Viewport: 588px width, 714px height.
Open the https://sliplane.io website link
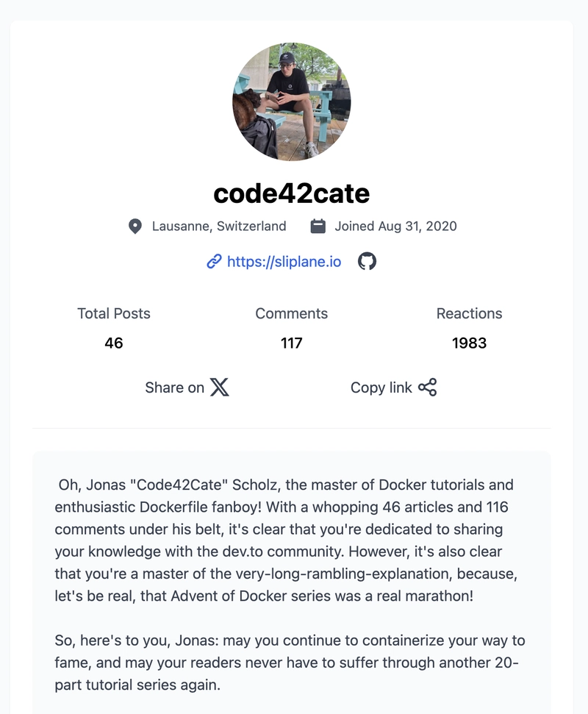coord(284,261)
